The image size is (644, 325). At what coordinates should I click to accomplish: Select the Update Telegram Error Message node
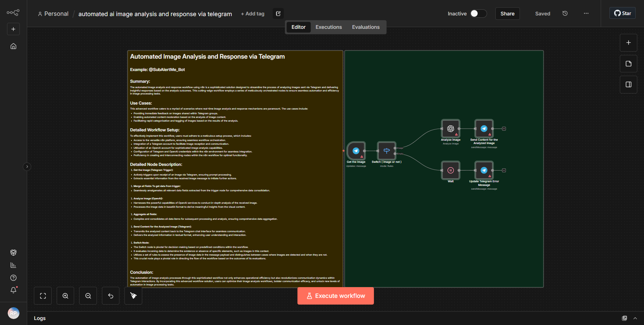click(x=484, y=170)
